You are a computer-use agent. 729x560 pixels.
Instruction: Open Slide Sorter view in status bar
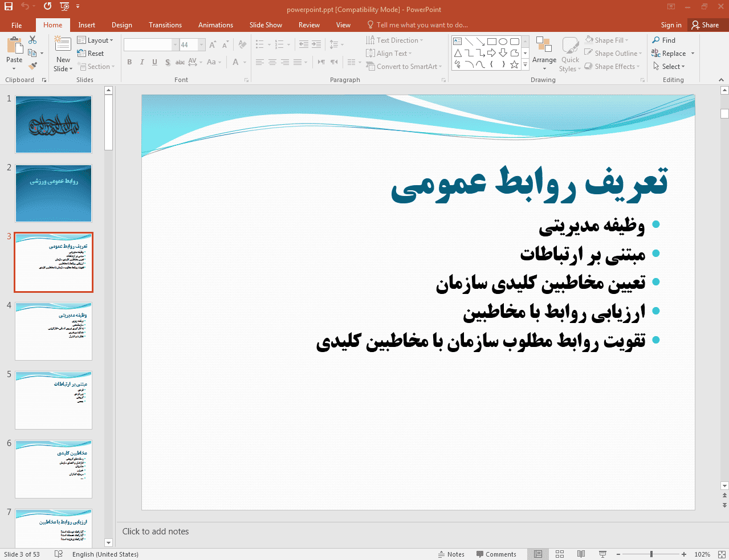[x=560, y=554]
